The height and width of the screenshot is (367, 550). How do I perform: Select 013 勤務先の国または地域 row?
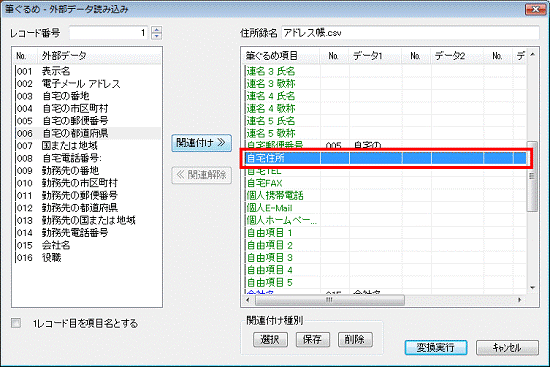click(88, 220)
